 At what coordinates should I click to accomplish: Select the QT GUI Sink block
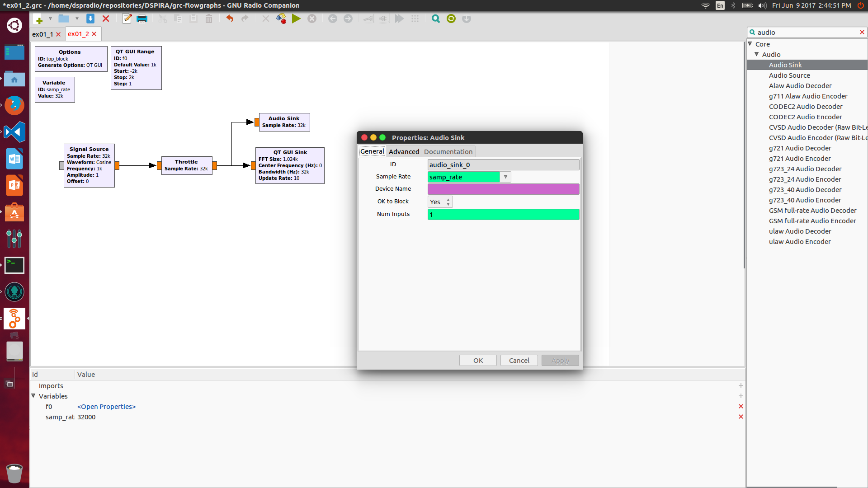tap(290, 165)
